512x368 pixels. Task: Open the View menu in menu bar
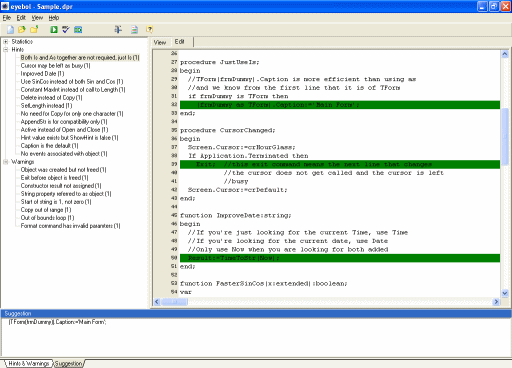tap(37, 18)
